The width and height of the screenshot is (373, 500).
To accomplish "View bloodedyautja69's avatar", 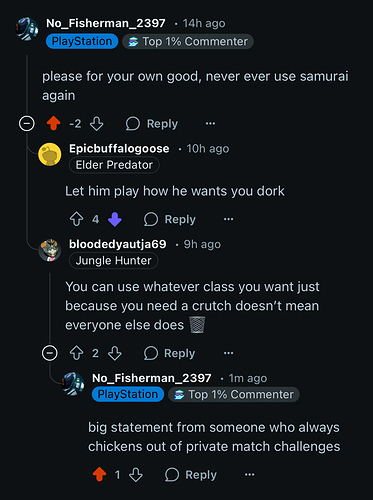I will point(50,250).
